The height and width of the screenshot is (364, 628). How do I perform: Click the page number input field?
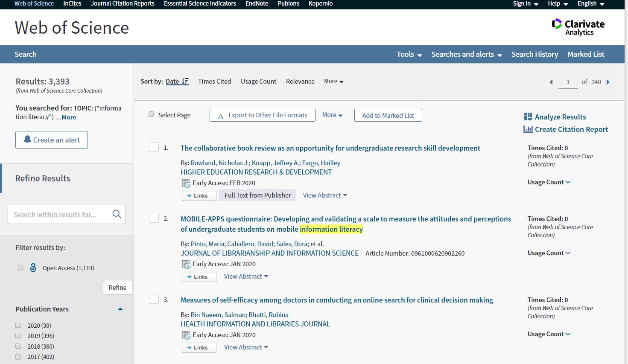568,82
